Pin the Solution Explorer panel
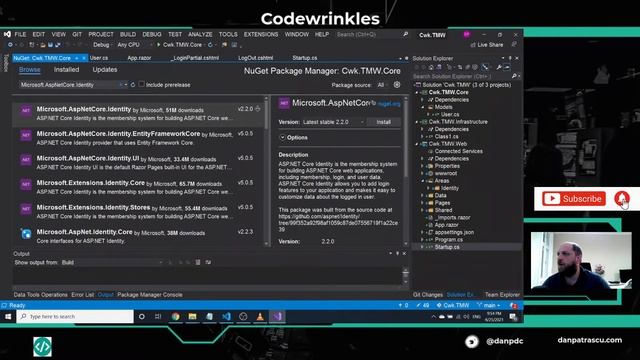Screen dimensions: 640x360 click(x=510, y=58)
